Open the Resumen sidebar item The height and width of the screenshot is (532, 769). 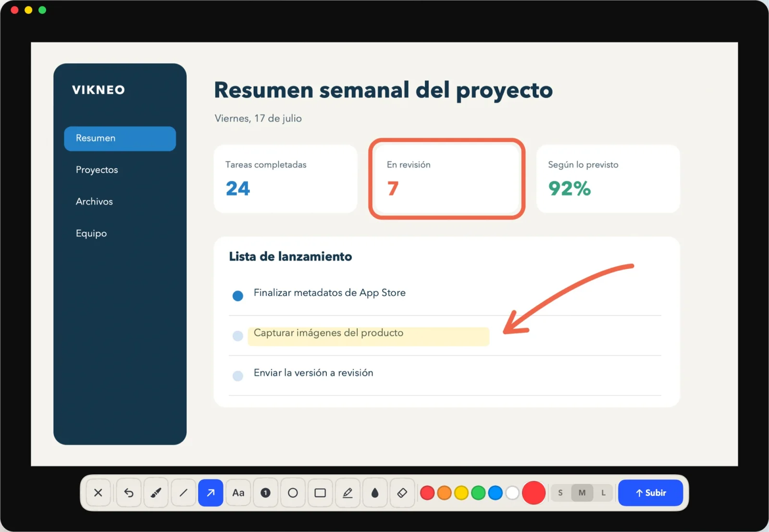[120, 138]
